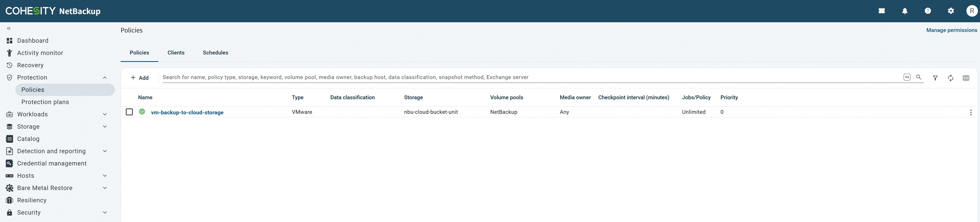
Task: Focus the policy search field
Action: pyautogui.click(x=531, y=77)
